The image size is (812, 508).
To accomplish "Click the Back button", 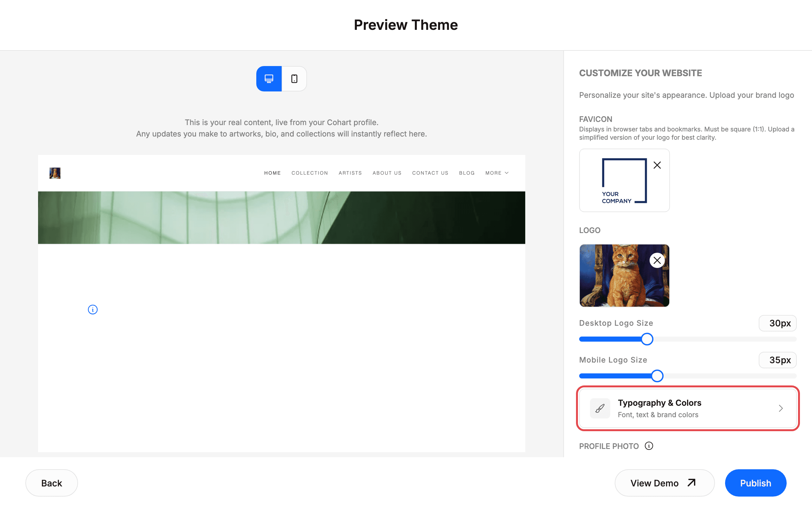I will (x=52, y=483).
